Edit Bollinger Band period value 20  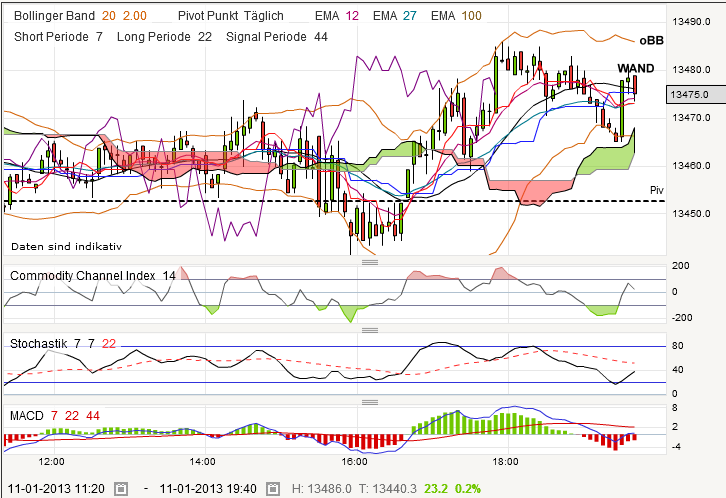[109, 16]
